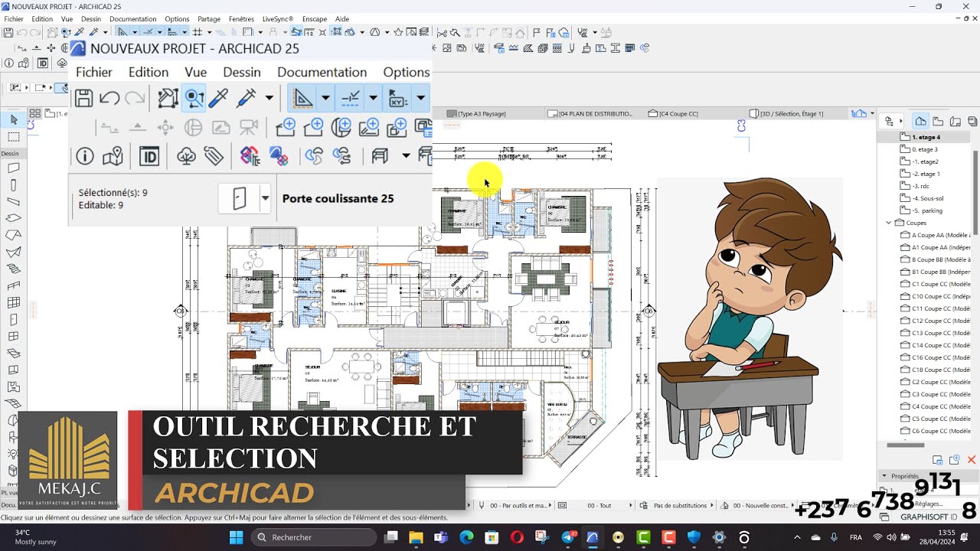Select the Column tool in the toolbox
Screen dimensions: 980x551
click(13, 185)
